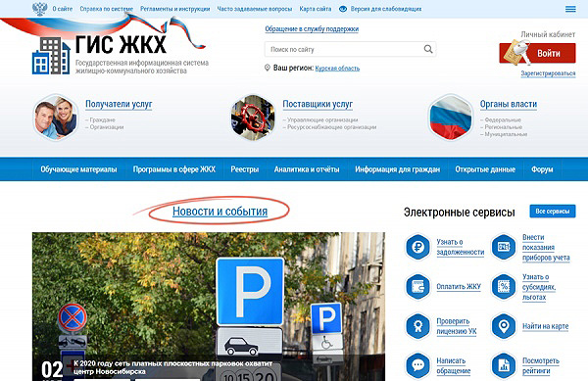Screen dimensions: 588x381
Task: Switch to Версия для слабовидящих
Action: pyautogui.click(x=386, y=9)
